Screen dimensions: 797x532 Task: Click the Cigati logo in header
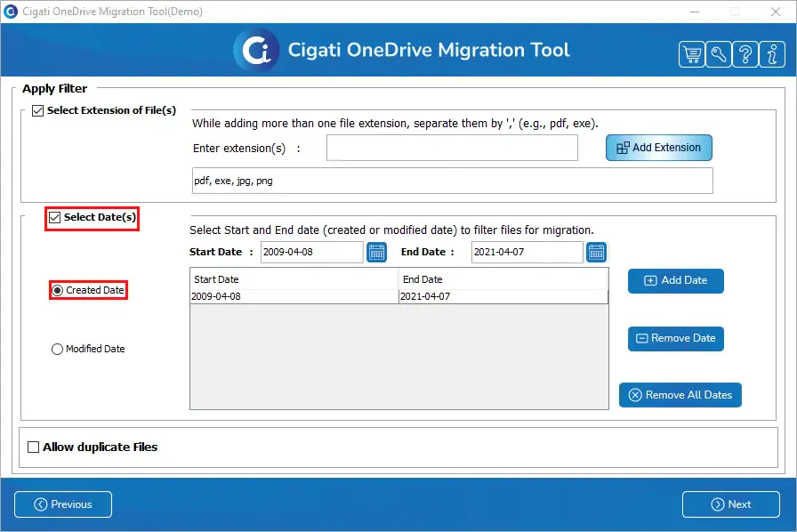(x=257, y=51)
